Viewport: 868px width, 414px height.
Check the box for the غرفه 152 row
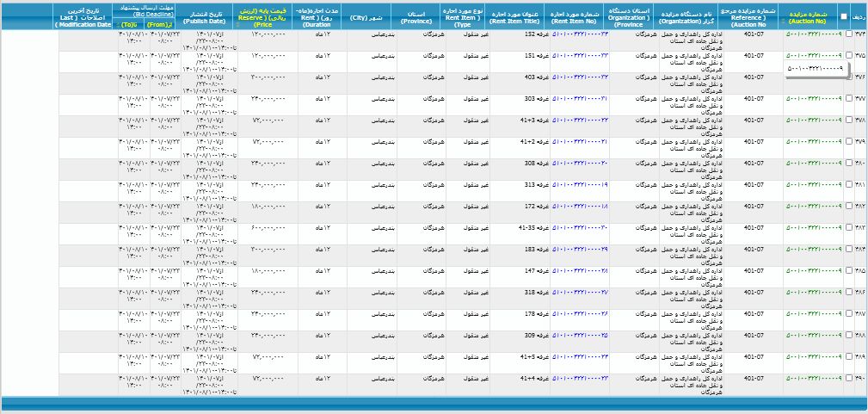tap(849, 35)
